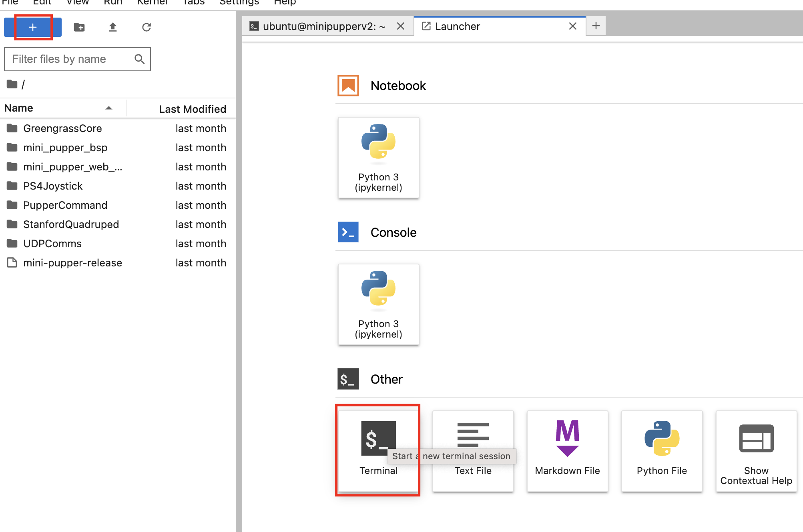Open the Settings menu
The image size is (803, 532).
(239, 3)
